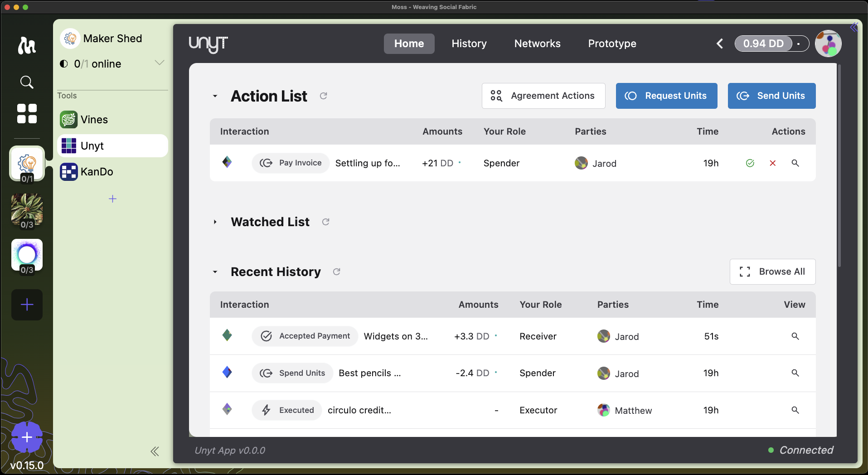Refresh the Action List

pyautogui.click(x=323, y=96)
